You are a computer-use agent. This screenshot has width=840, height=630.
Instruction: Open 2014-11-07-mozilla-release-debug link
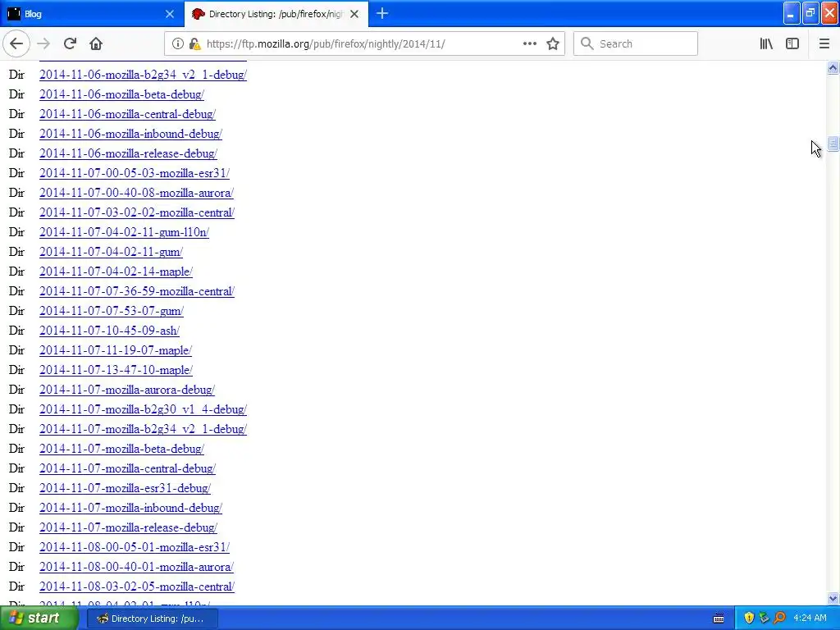coord(128,527)
